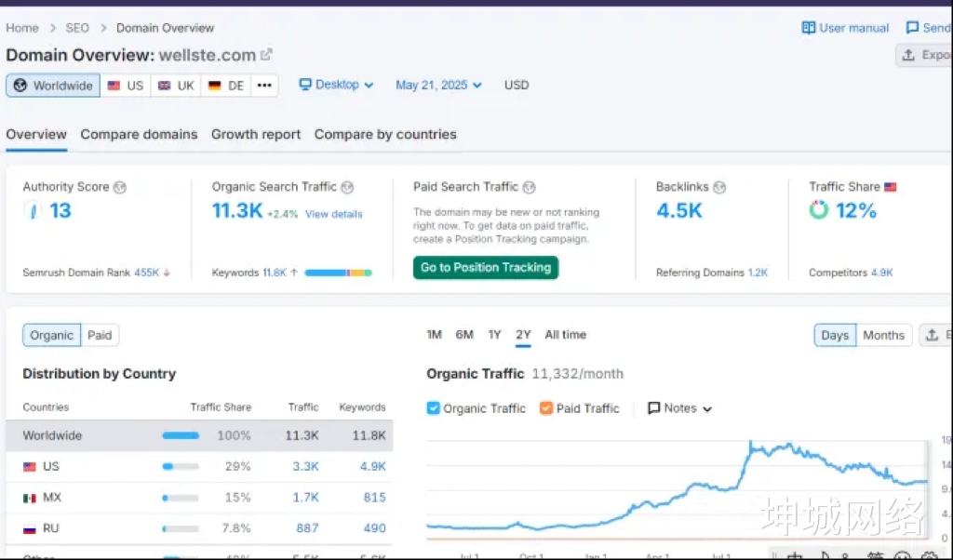953x560 pixels.
Task: Open the Growth report tab
Action: [x=256, y=134]
